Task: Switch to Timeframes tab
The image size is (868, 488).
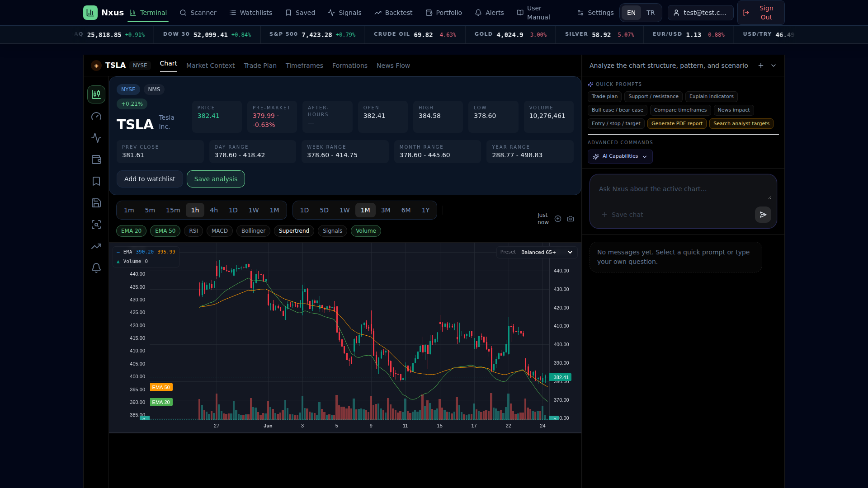Action: (304, 66)
